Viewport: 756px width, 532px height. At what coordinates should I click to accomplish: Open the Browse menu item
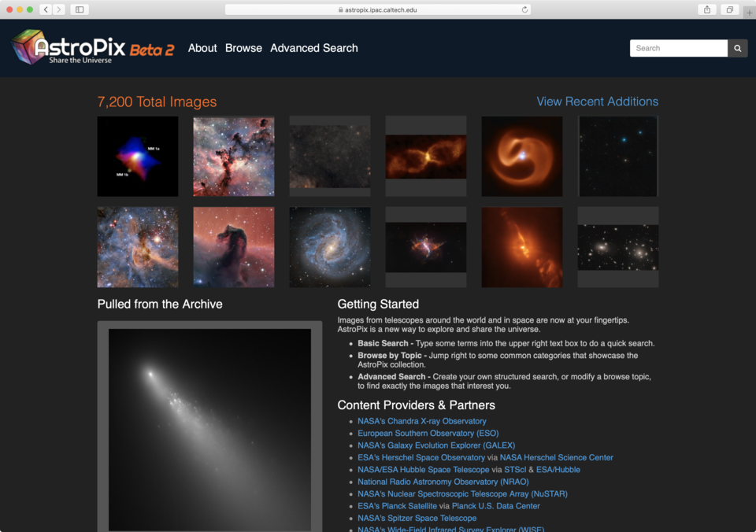[x=243, y=48]
